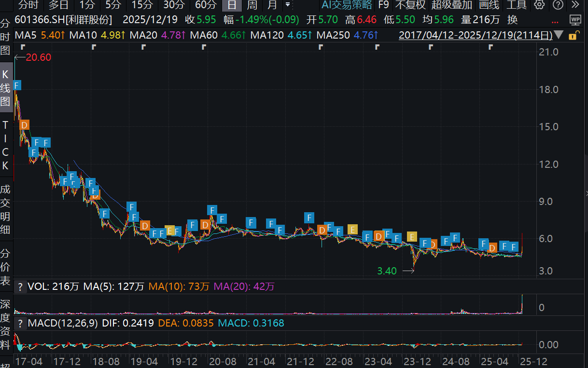Switch chart period to 周 (weekly)

252,5
